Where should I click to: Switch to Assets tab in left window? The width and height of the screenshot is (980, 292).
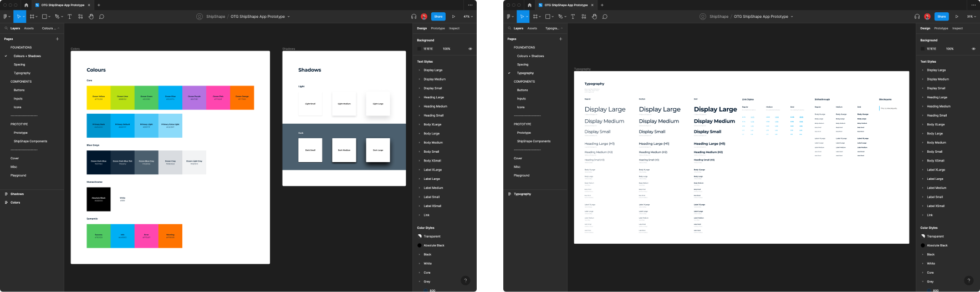29,28
